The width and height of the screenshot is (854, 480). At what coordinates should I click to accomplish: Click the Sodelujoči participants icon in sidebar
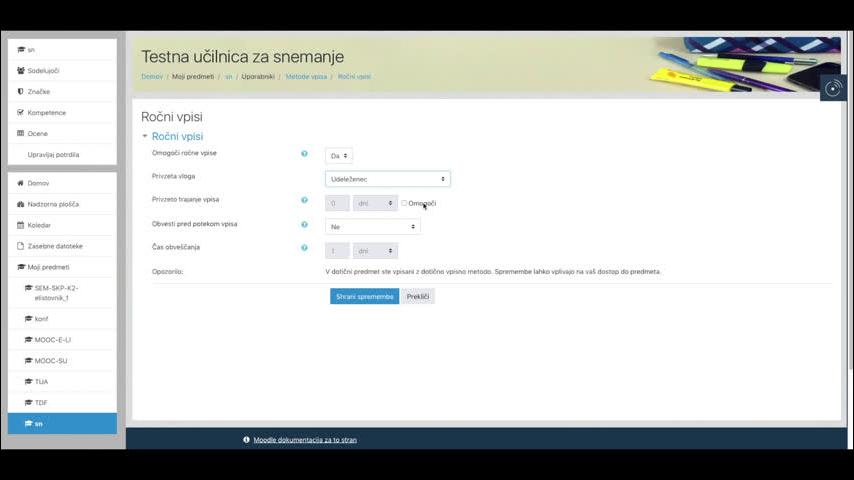point(21,71)
